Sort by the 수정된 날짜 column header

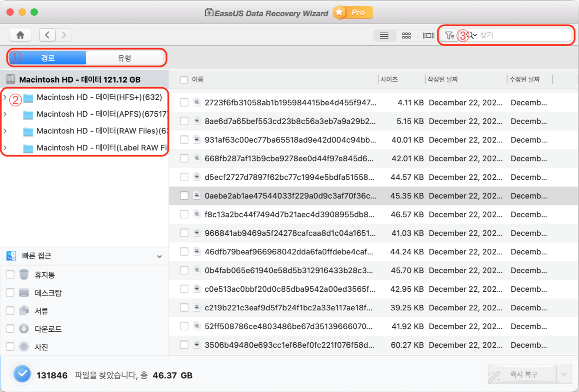point(525,79)
